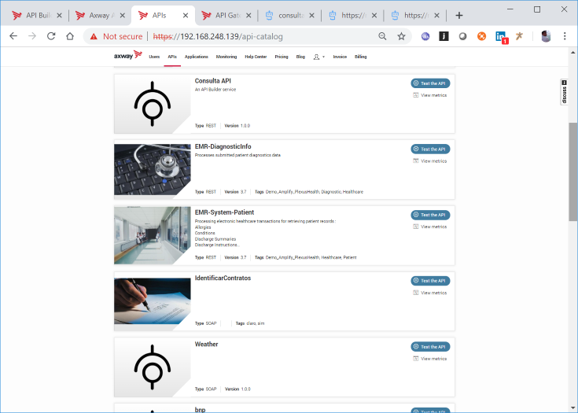Click View metrics icon for IdentificarContratos
The width and height of the screenshot is (578, 413).
[416, 292]
